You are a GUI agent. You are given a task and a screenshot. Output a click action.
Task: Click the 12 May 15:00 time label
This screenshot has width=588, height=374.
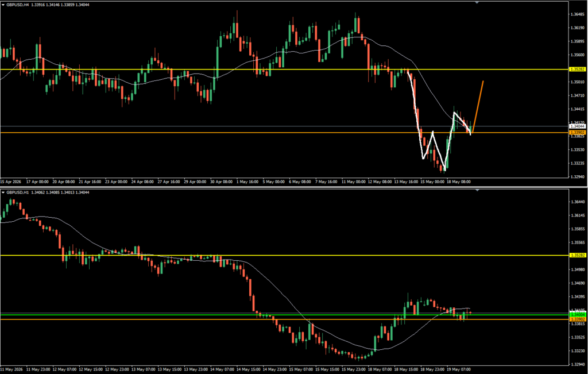click(x=90, y=369)
